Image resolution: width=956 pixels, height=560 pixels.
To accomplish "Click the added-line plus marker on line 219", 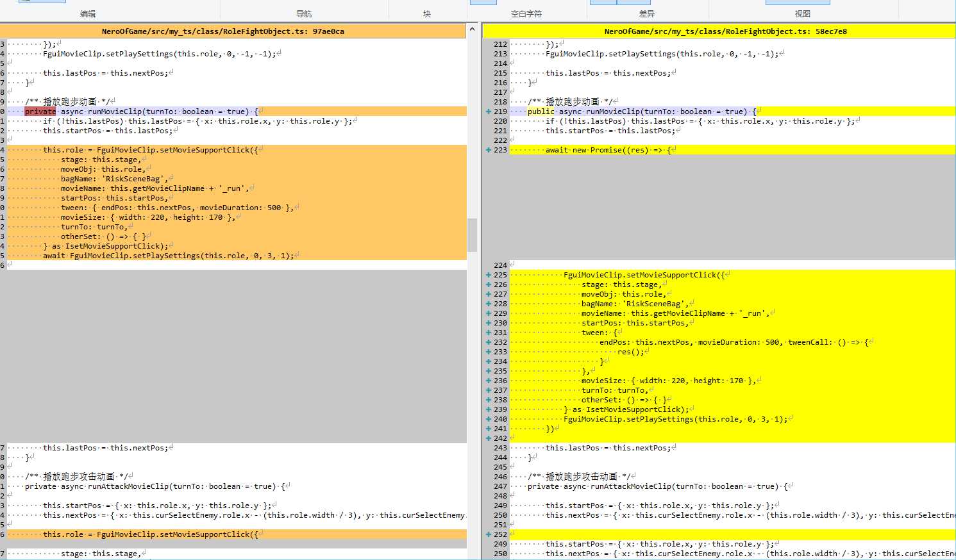I will coord(489,111).
